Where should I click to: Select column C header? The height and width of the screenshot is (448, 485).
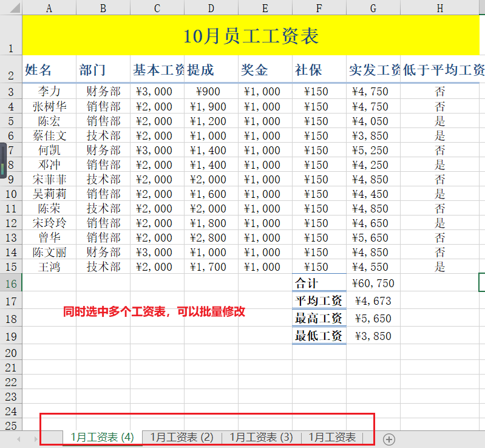(157, 8)
